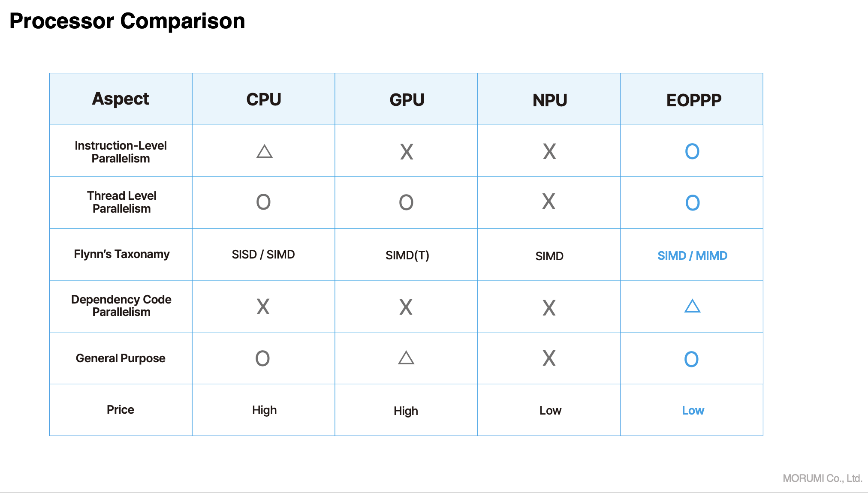This screenshot has width=868, height=493.
Task: Select the SISD / SIMD cell
Action: 263,255
